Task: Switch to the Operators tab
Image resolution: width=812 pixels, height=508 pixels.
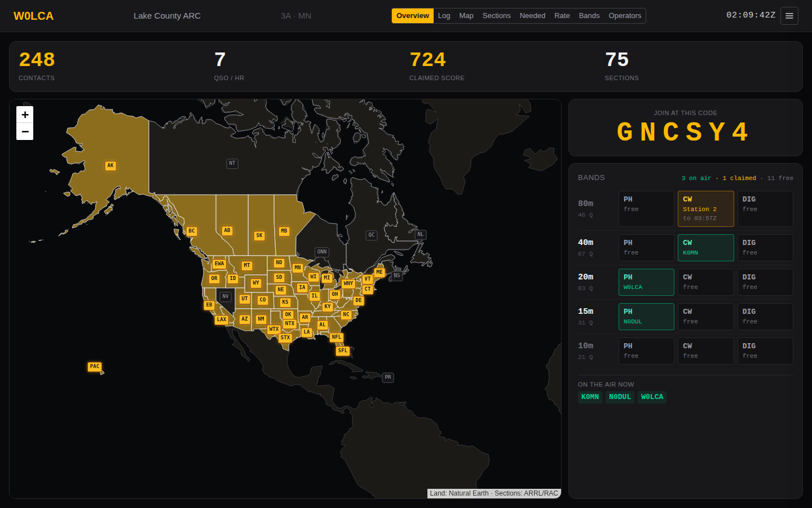Action: [x=625, y=16]
